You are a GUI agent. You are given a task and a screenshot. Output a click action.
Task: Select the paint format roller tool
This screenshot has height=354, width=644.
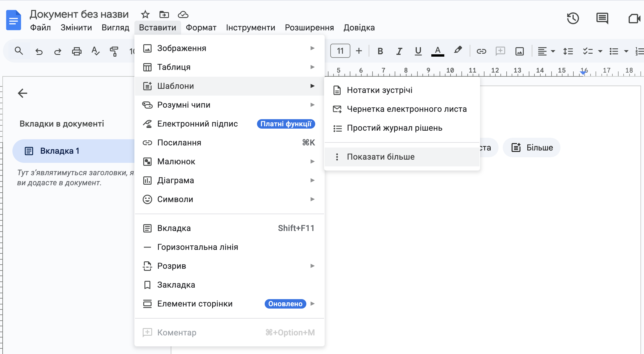tap(114, 51)
